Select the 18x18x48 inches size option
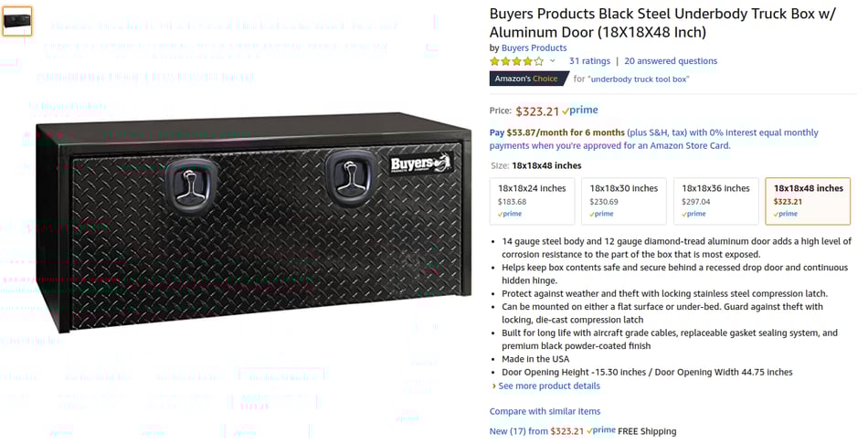Image resolution: width=868 pixels, height=444 pixels. [808, 201]
